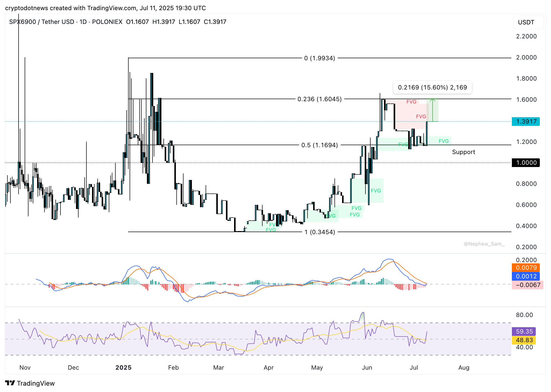Click the green price-range measurement arrow

(432, 110)
